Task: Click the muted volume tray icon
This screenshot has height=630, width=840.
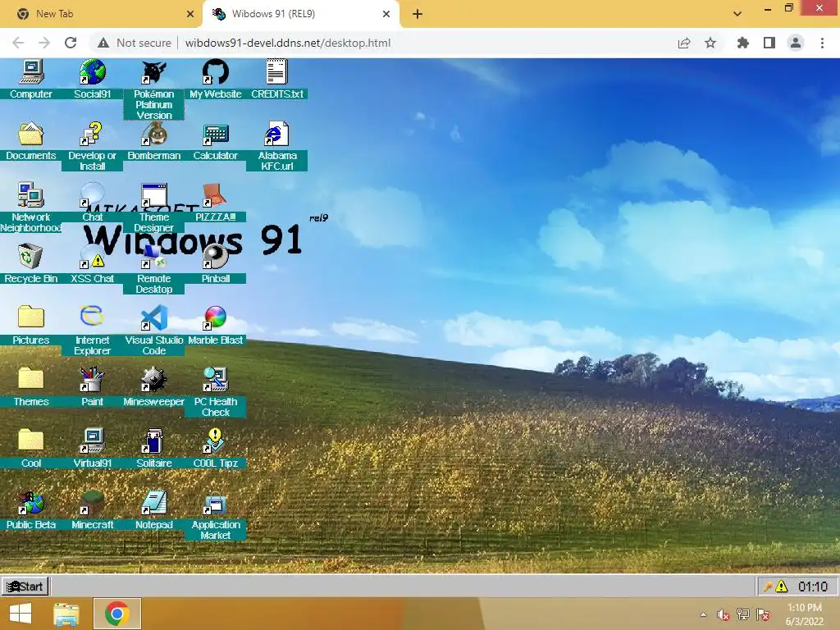Action: 723,614
